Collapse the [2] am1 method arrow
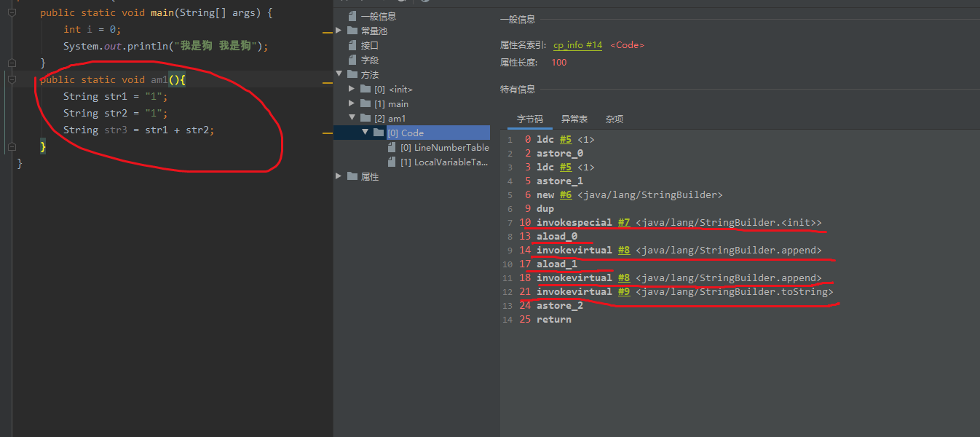 [x=352, y=118]
